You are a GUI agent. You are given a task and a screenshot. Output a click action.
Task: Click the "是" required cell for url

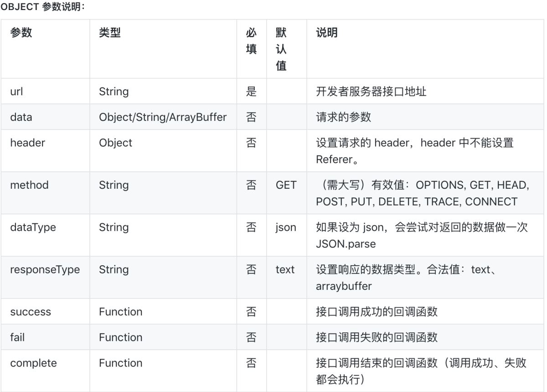(x=251, y=91)
